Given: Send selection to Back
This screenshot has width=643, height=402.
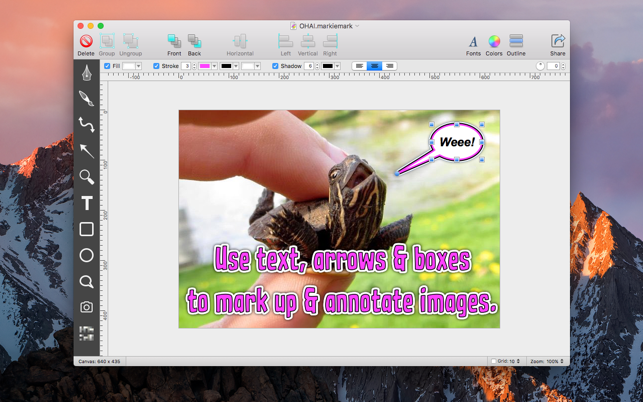Looking at the screenshot, I should [194, 45].
